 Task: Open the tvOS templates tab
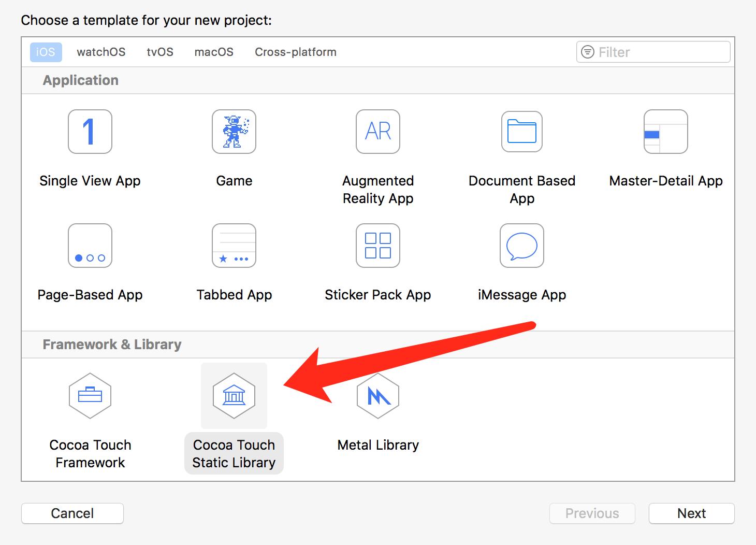coord(160,52)
